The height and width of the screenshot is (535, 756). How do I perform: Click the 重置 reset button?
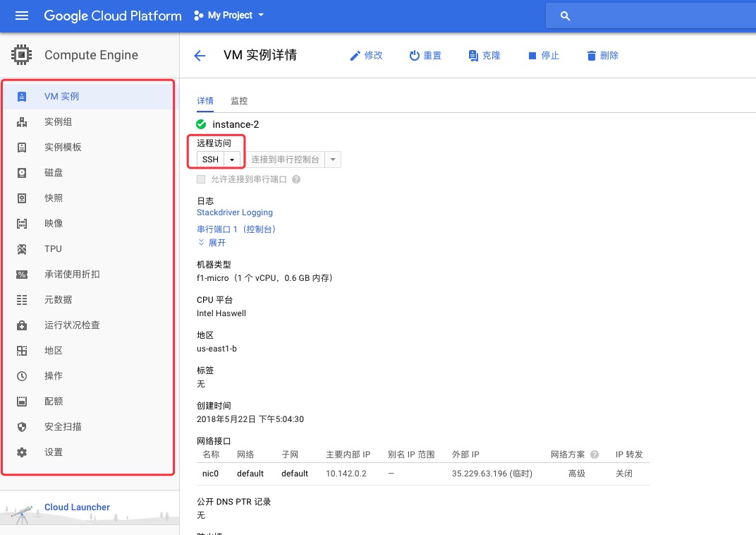pyautogui.click(x=425, y=56)
